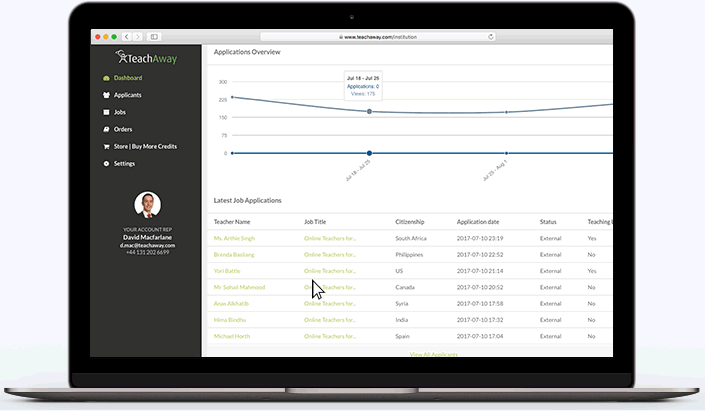Open applicant Anas Alkhatib
705x411 pixels.
click(231, 304)
